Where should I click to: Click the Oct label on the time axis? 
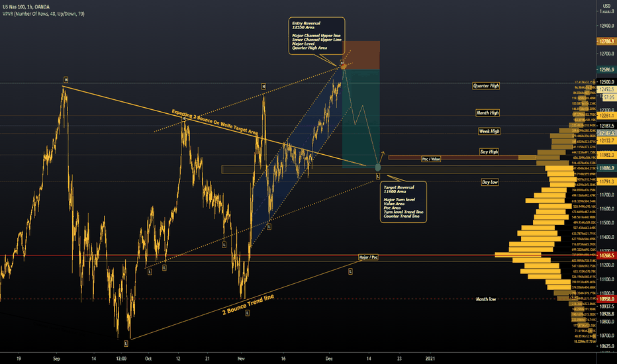pos(148,359)
